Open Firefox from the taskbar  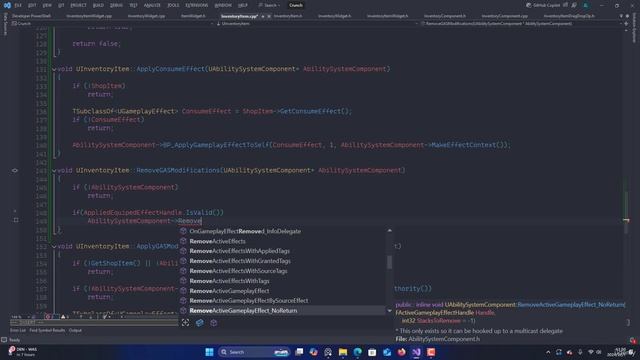point(402,352)
